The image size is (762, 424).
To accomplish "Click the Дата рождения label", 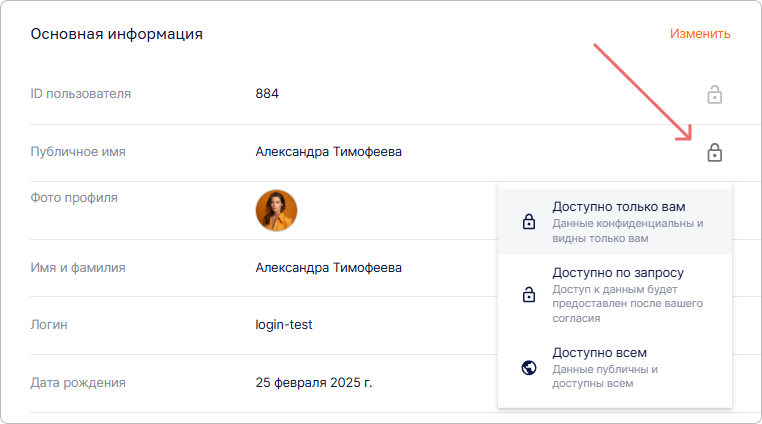I will click(78, 383).
